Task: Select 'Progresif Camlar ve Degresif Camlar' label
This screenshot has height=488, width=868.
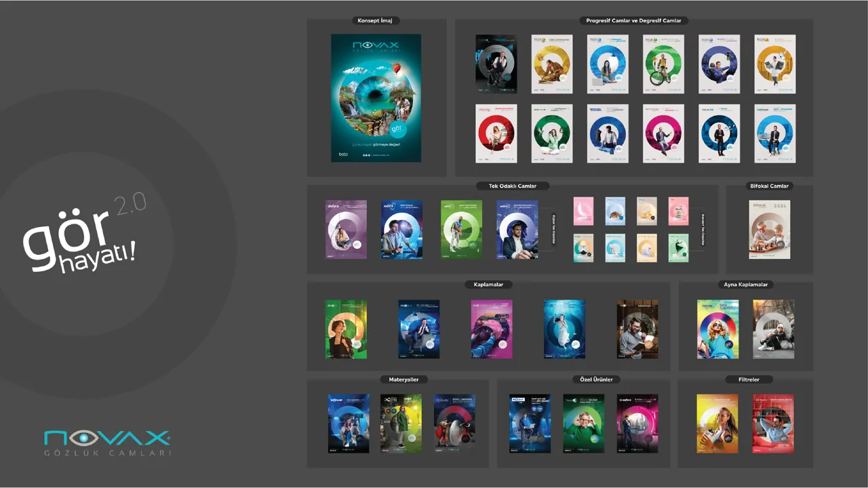Action: pos(633,20)
